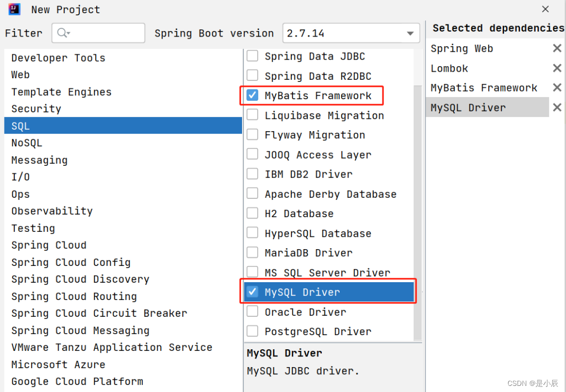Image resolution: width=566 pixels, height=392 pixels.
Task: Select the Spring Cloud Config category
Action: click(x=123, y=262)
